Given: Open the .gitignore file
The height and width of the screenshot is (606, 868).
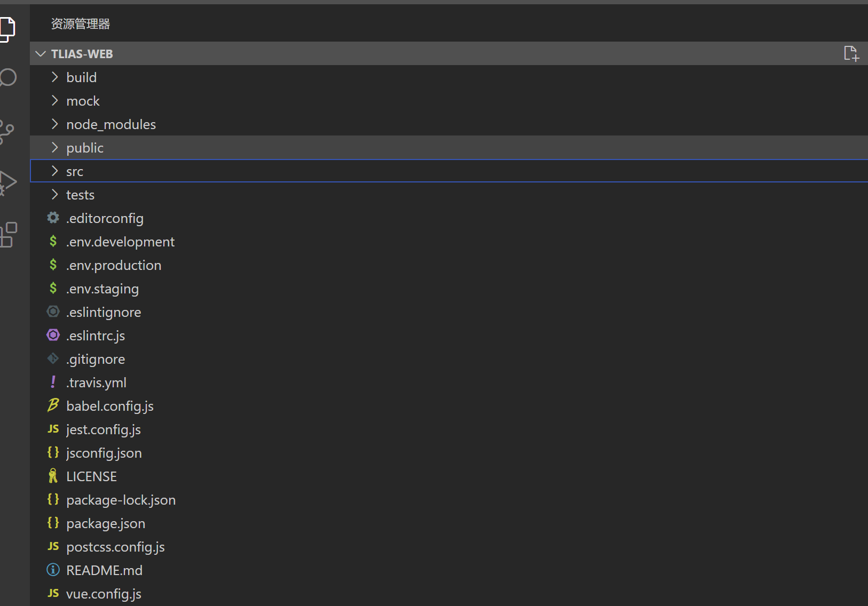Looking at the screenshot, I should 96,359.
